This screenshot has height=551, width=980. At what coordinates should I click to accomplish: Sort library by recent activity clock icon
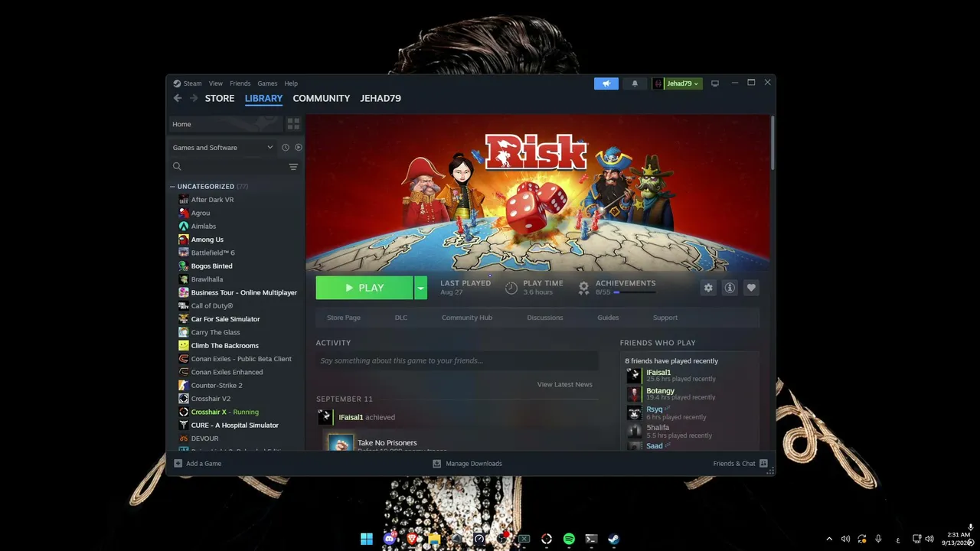(x=285, y=148)
